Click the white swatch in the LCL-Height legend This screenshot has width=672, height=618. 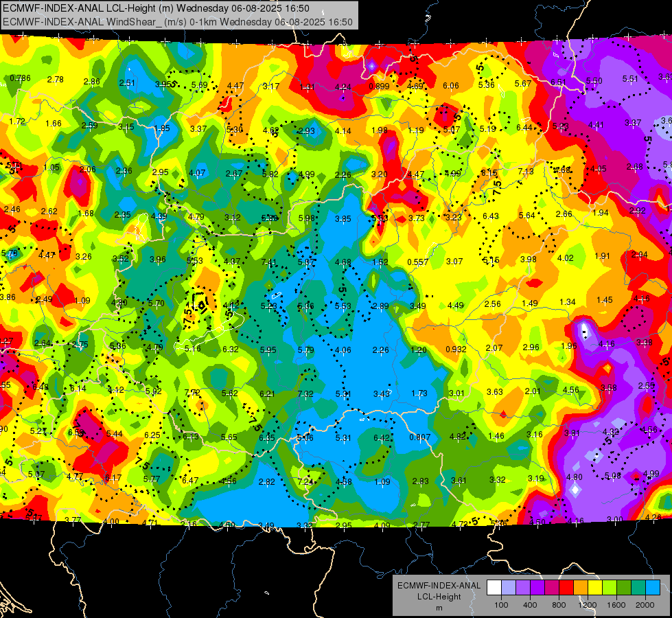pos(494,588)
